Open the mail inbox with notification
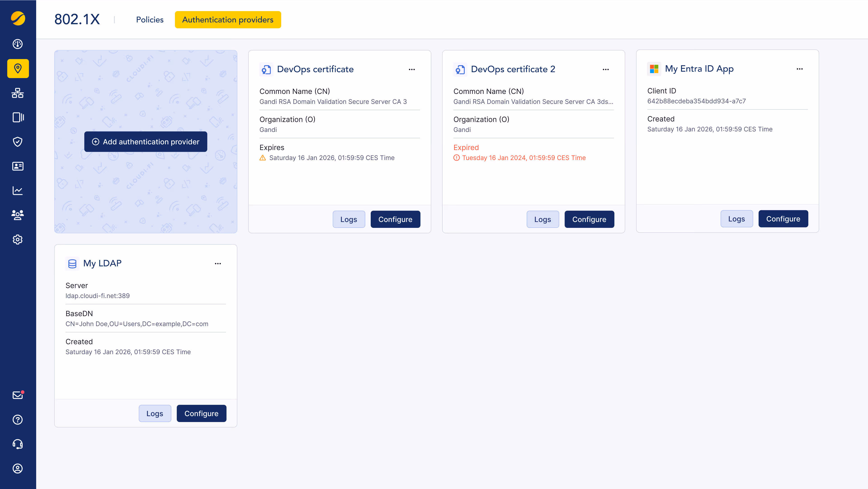Image resolution: width=868 pixels, height=489 pixels. (x=18, y=395)
